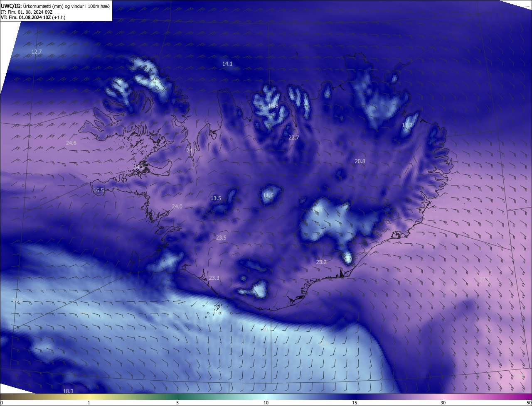Click the color scale tick label 30
The width and height of the screenshot is (532, 406).
(443, 403)
